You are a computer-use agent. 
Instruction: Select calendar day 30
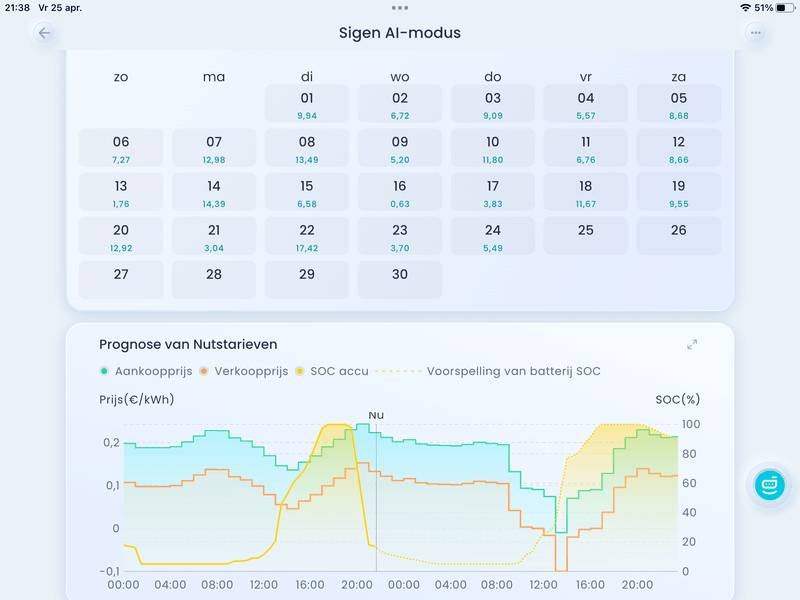click(399, 280)
